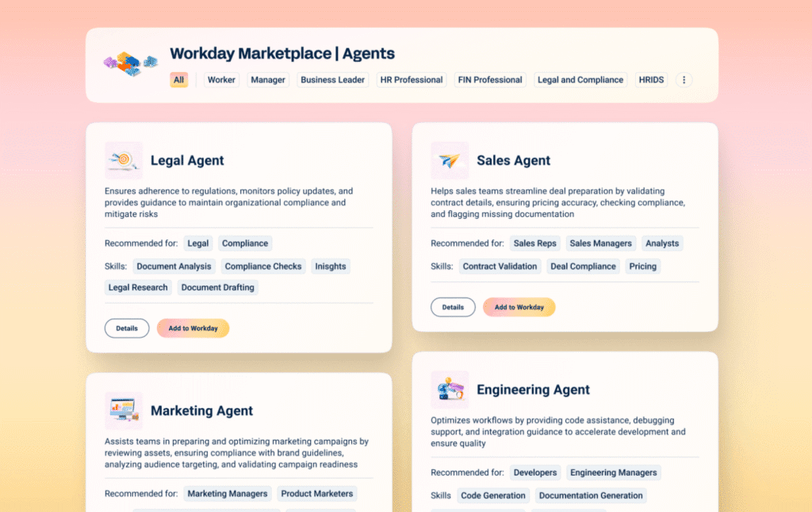Select the Analysts recommended tag

point(662,243)
